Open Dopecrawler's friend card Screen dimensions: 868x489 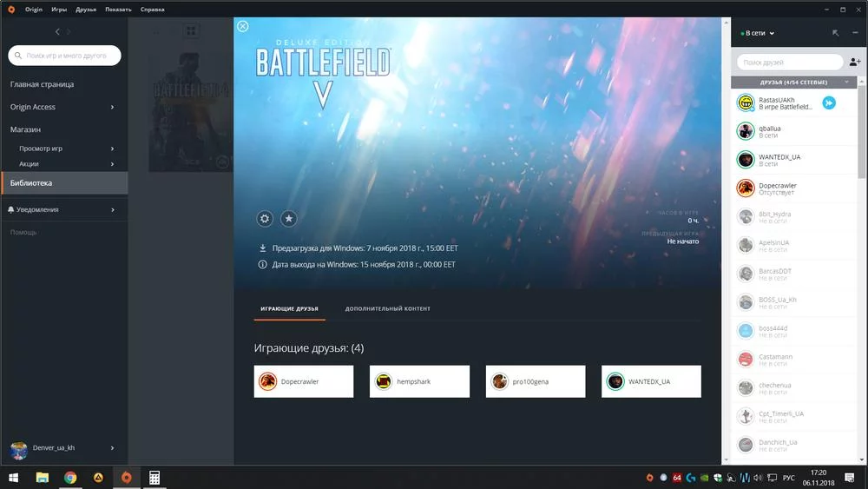303,381
